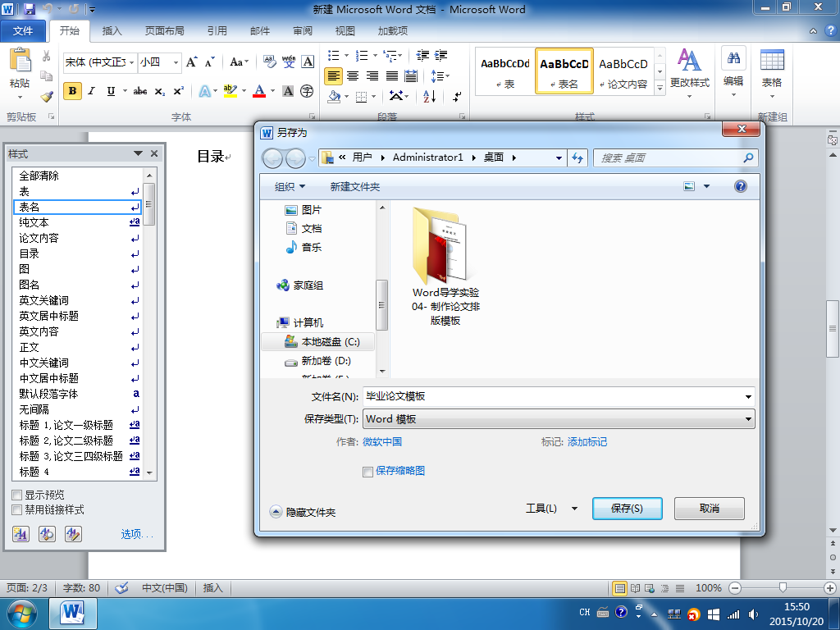Click Back arrow in Save As dialog

point(272,158)
